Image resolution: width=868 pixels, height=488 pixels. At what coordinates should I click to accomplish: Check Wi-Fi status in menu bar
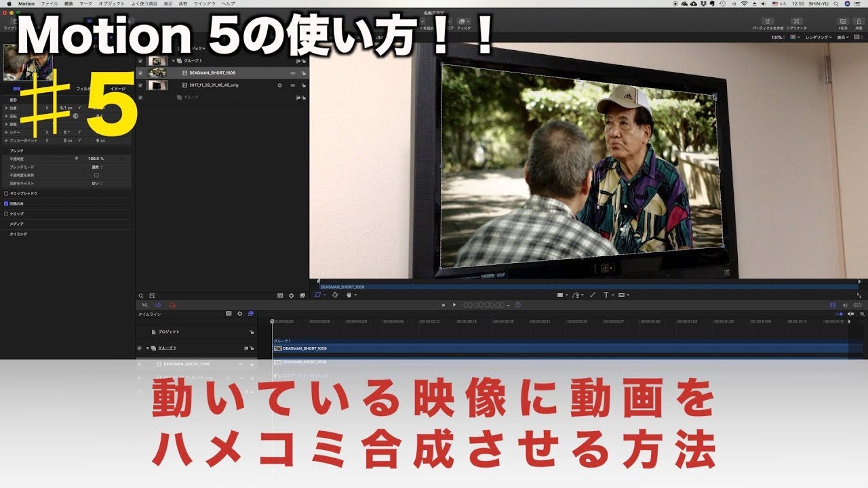pos(745,3)
